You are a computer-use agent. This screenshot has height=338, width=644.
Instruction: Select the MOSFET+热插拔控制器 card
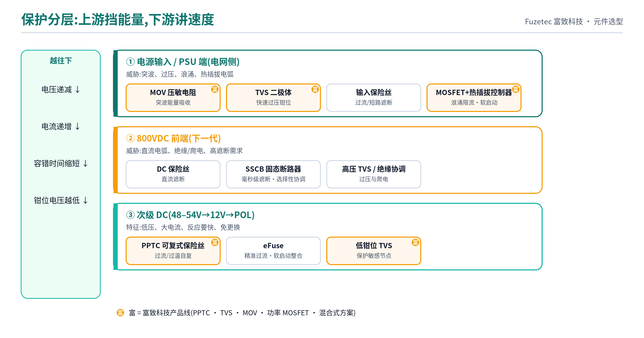pos(474,98)
